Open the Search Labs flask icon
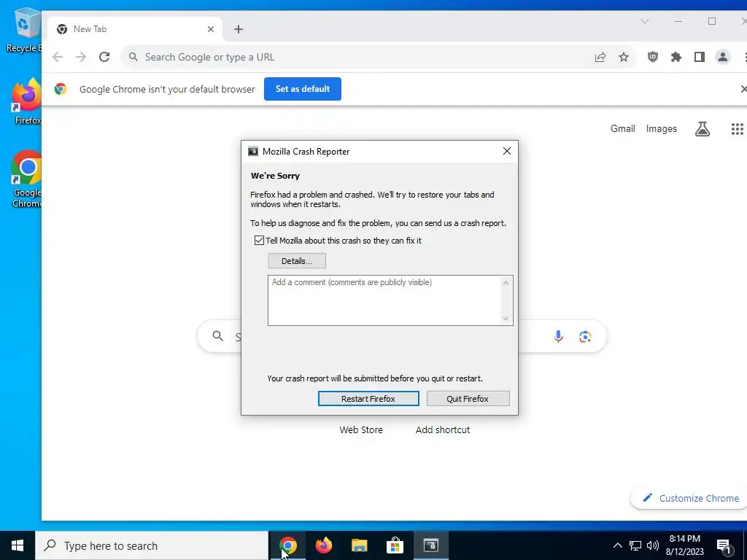747x560 pixels. (x=703, y=128)
